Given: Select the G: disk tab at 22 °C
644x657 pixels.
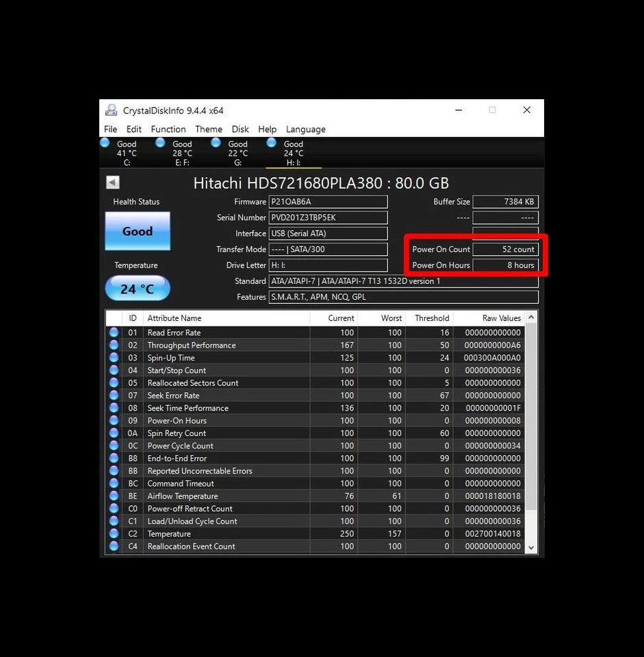Looking at the screenshot, I should click(x=237, y=153).
